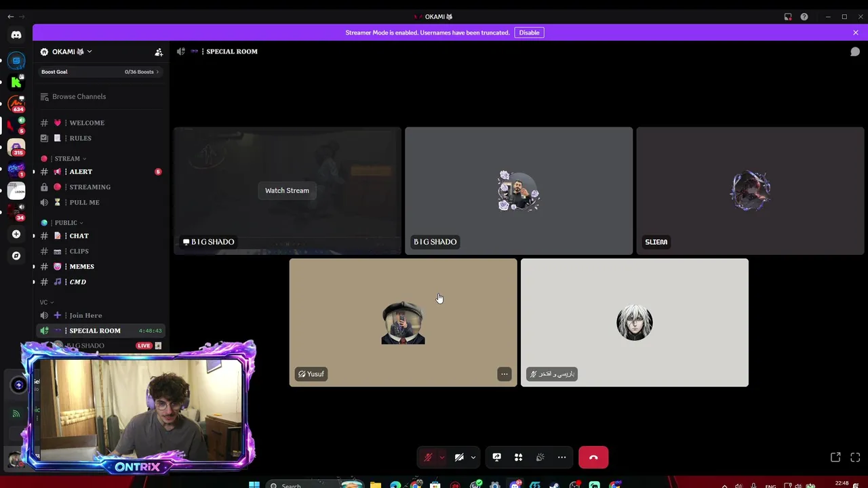868x488 pixels.
Task: Open server icon with 315 badge
Action: 16,147
